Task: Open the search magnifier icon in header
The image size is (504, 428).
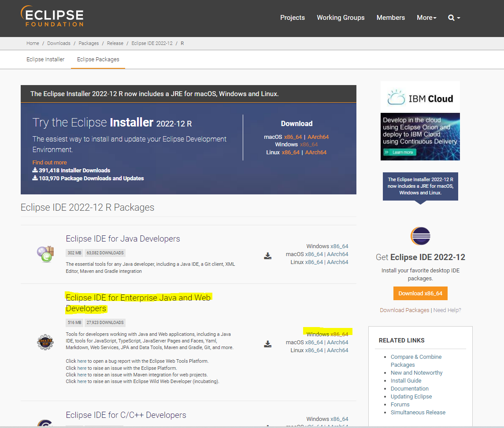Action: coord(451,18)
